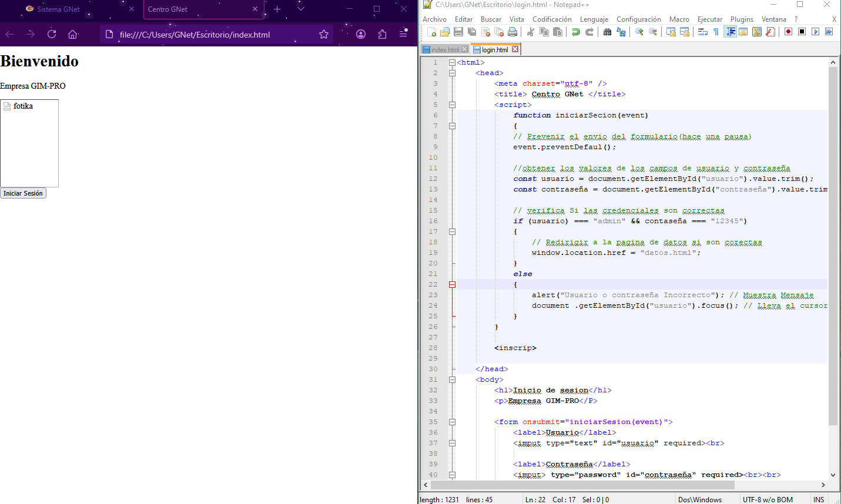841x504 pixels.
Task: Collapse the red fold marker on line 22
Action: [x=452, y=284]
